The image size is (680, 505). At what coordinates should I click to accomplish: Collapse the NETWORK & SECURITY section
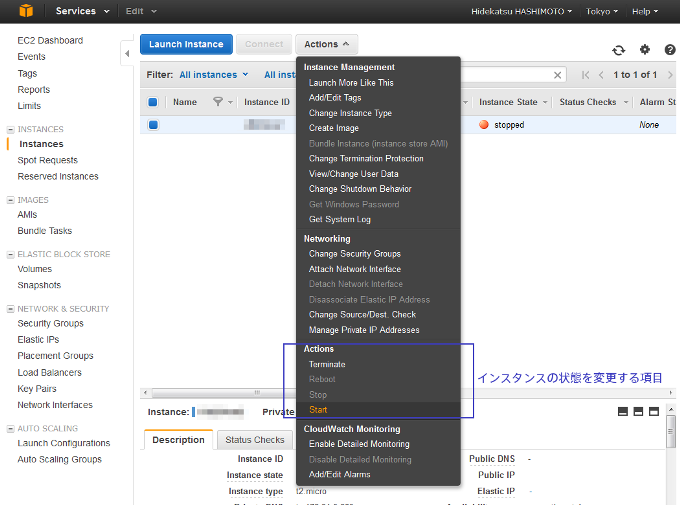pos(10,309)
